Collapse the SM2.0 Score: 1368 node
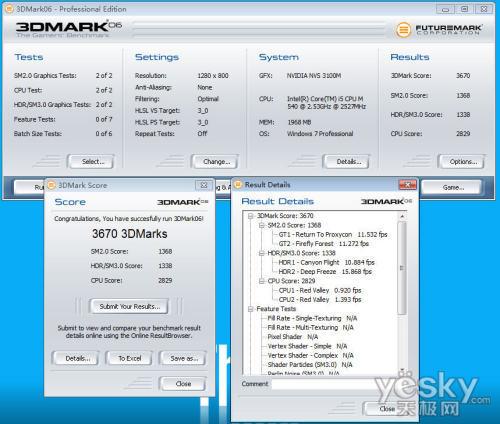The width and height of the screenshot is (500, 424). [262, 225]
